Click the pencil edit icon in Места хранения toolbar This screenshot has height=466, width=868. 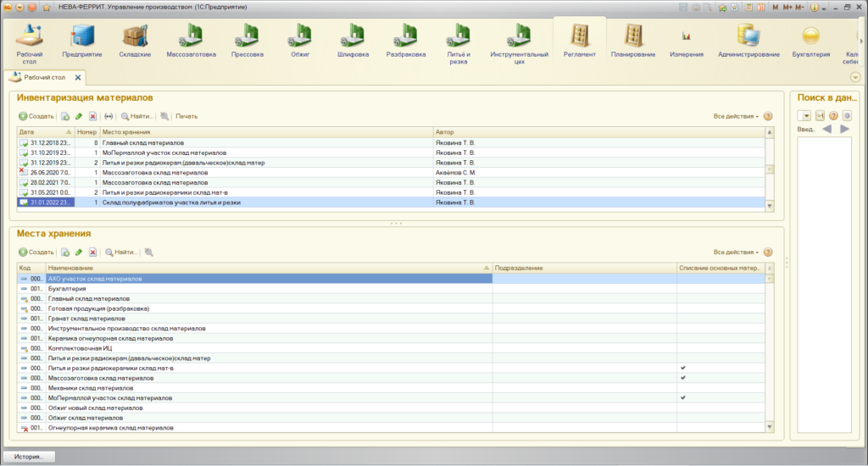pyautogui.click(x=79, y=252)
